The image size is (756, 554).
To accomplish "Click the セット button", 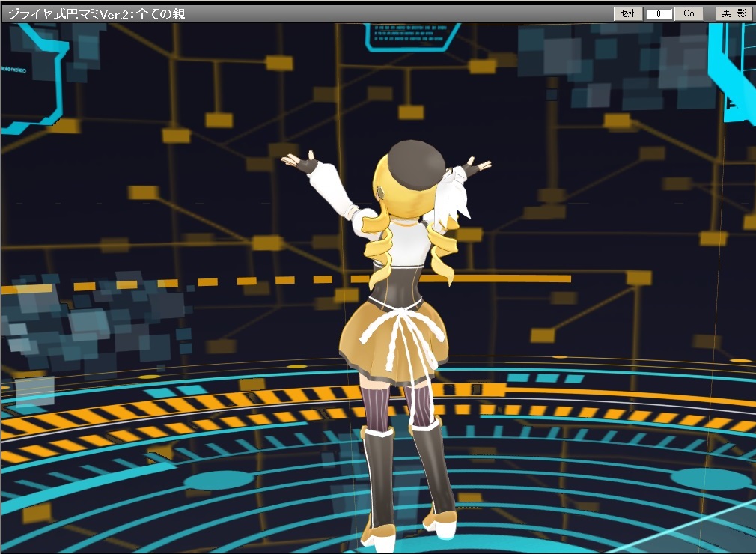I will 628,13.
